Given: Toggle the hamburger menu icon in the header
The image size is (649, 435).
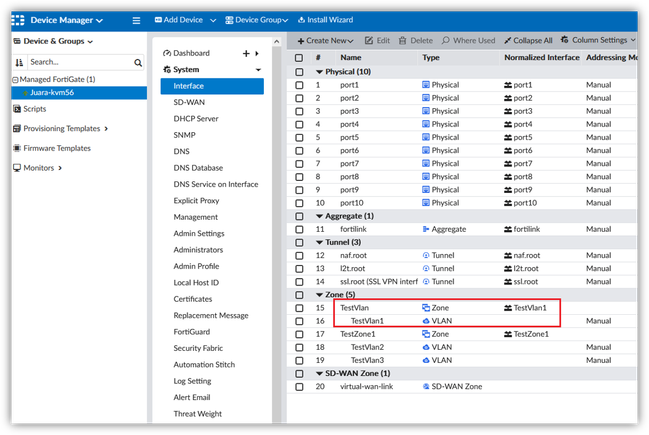Looking at the screenshot, I should (x=136, y=20).
